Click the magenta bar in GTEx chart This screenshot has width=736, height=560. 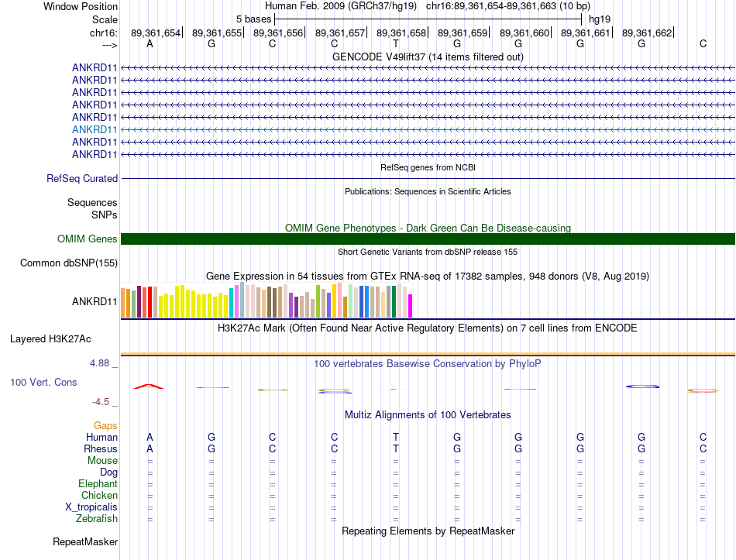pyautogui.click(x=411, y=306)
